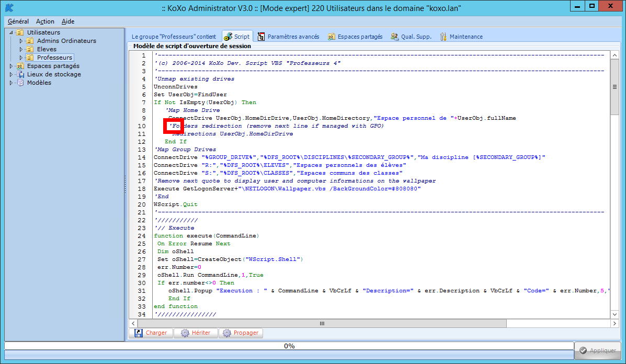Screen dimensions: 626x364
Task: Click the Hériter button
Action: [196, 333]
